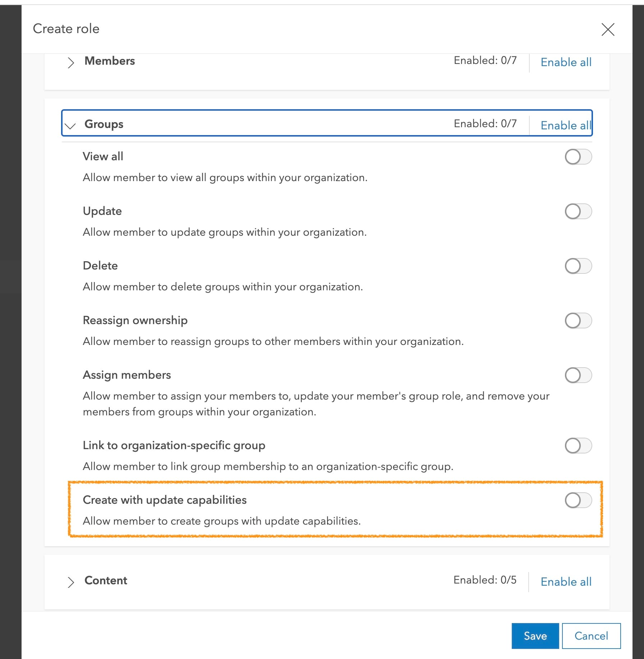Turn on the Delete groups switch

pyautogui.click(x=578, y=266)
